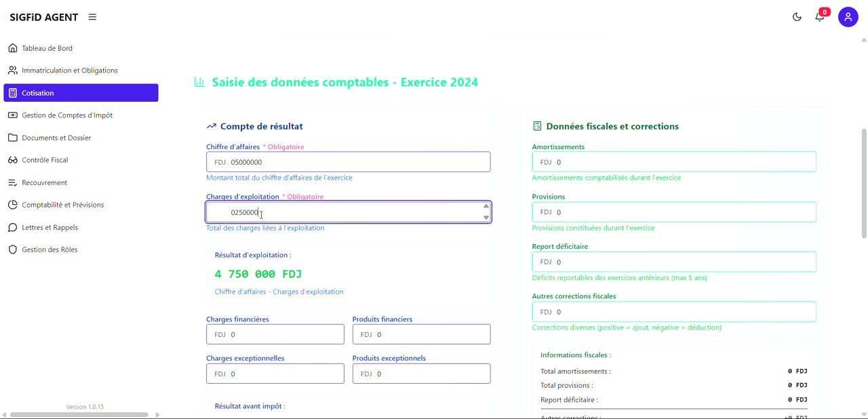Open the notifications bell
This screenshot has height=419, width=868.
tap(819, 16)
